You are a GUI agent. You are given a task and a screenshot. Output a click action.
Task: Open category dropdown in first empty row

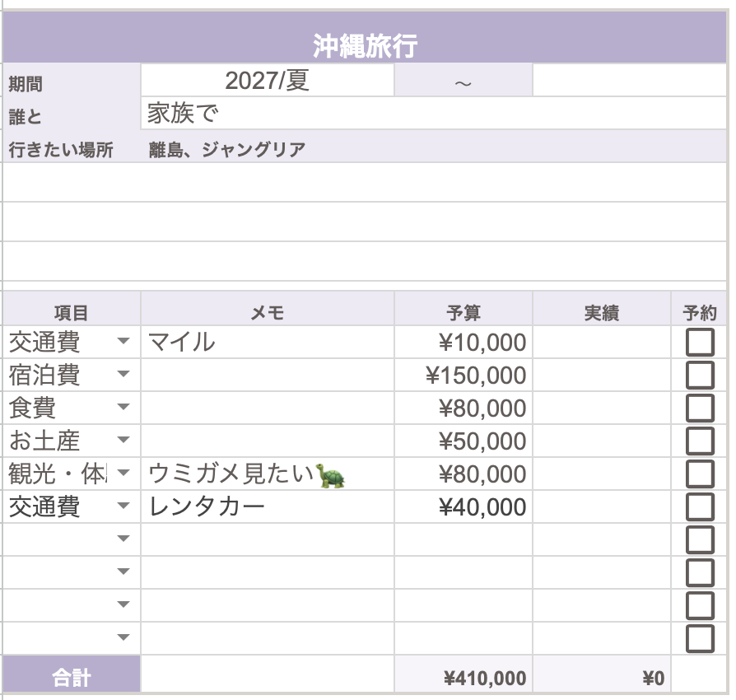(123, 538)
